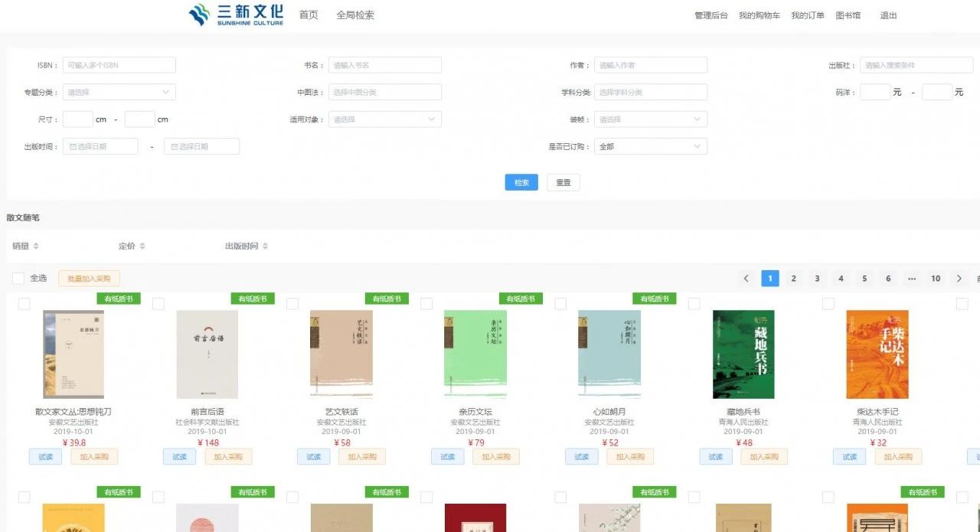Image resolution: width=980 pixels, height=532 pixels.
Task: Sort results by 销量 arrows
Action: pos(36,246)
